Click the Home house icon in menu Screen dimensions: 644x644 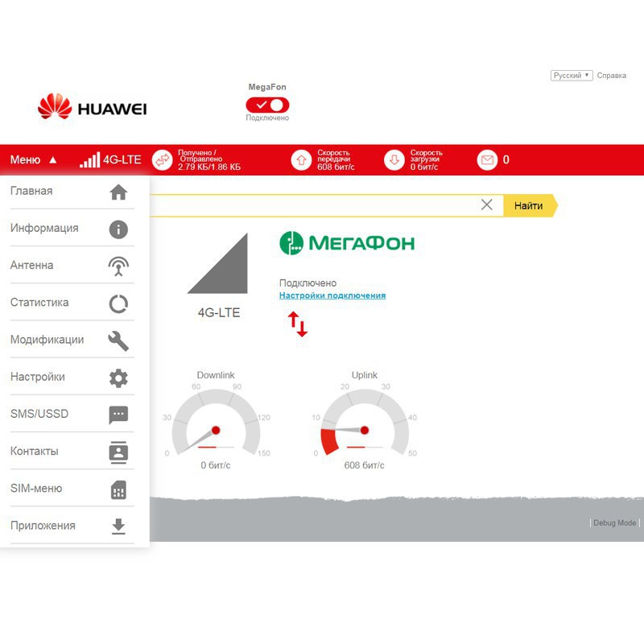click(x=118, y=192)
